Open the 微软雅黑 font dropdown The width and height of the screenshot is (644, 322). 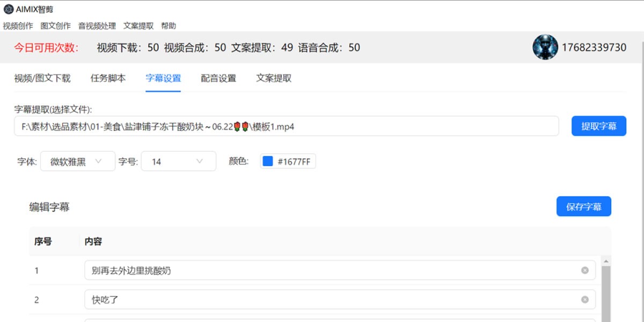coord(77,162)
